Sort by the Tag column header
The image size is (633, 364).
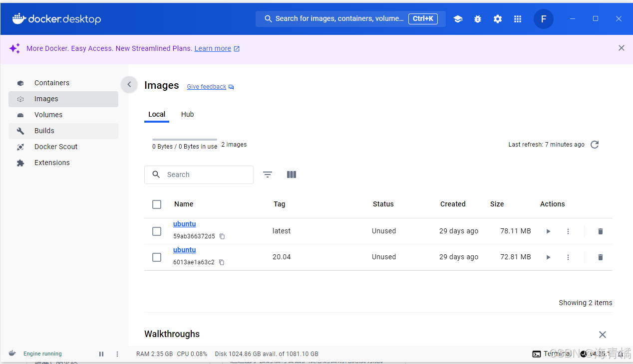pyautogui.click(x=280, y=204)
